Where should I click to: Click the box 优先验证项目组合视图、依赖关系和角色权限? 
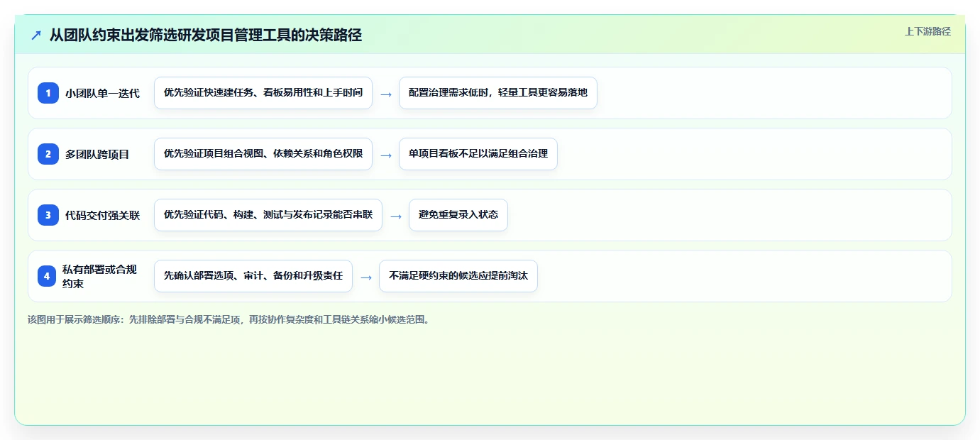[x=263, y=154]
